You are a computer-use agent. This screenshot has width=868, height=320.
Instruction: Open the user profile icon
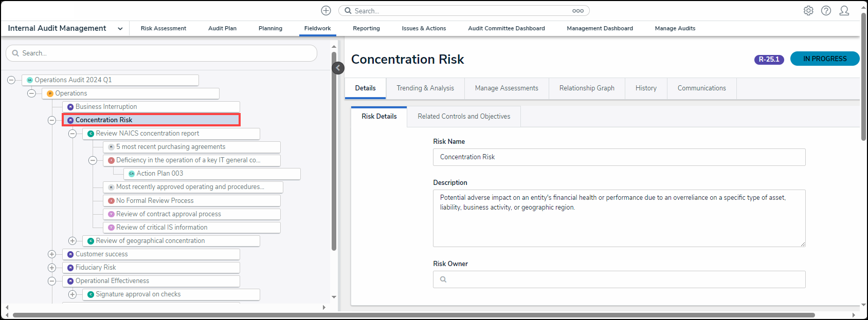click(844, 11)
